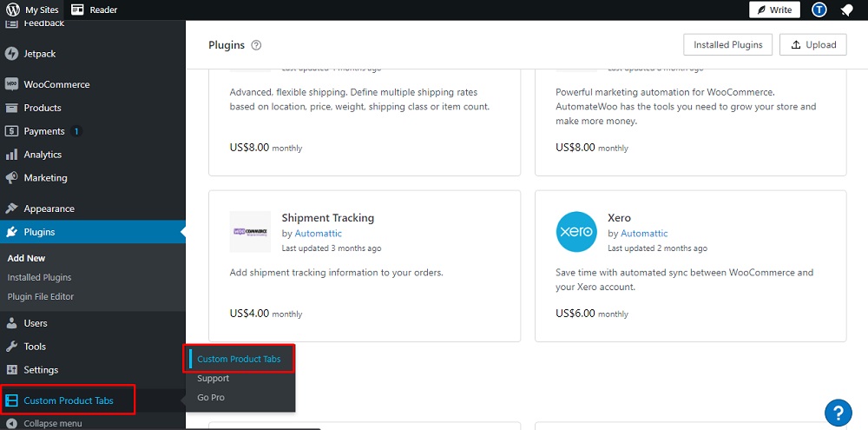Viewport: 868px width, 430px height.
Task: Select Custom Product Tabs in flyout menu
Action: click(x=240, y=359)
